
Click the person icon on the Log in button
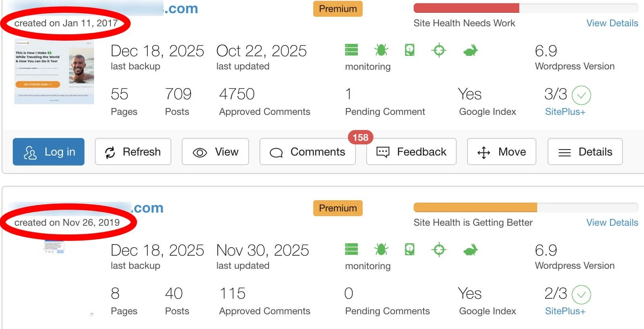[30, 152]
